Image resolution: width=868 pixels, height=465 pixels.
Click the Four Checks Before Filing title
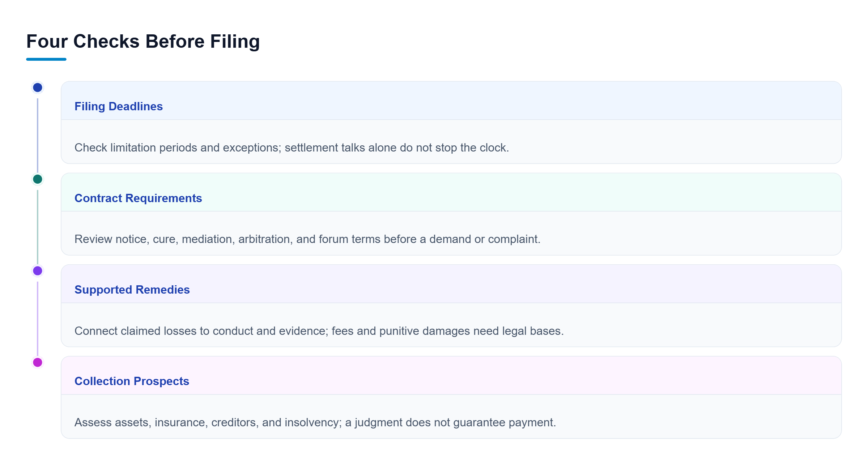[143, 41]
